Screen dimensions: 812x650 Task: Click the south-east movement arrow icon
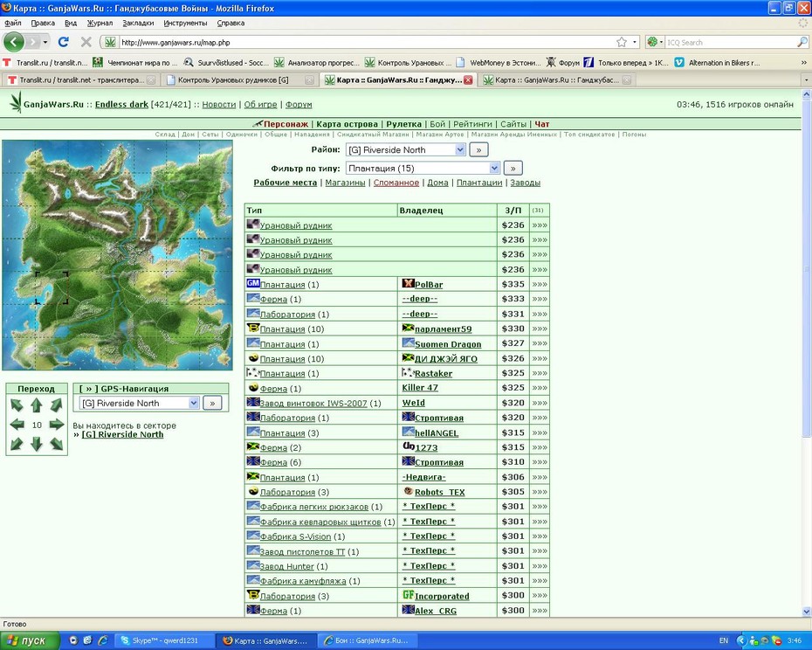pos(57,444)
